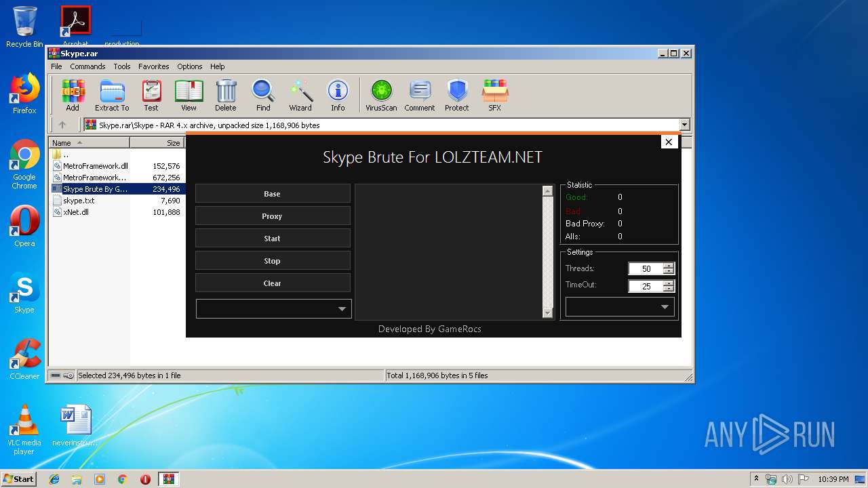868x488 pixels.
Task: Open the neverinstru Word document icon
Action: 75,426
